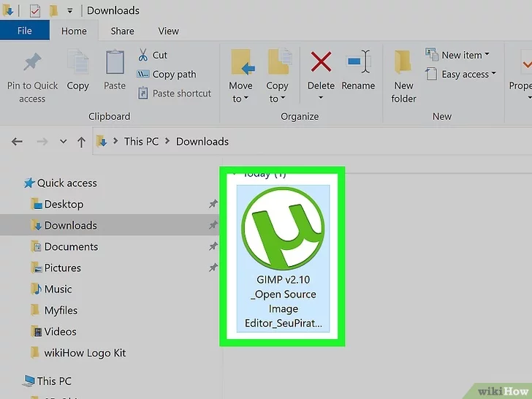Open the Music folder in sidebar

[x=58, y=289]
